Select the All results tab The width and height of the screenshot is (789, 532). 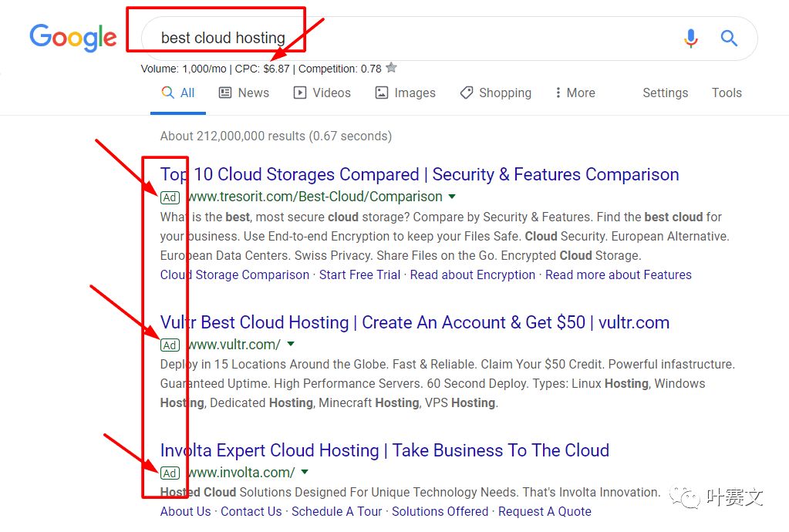[x=178, y=93]
